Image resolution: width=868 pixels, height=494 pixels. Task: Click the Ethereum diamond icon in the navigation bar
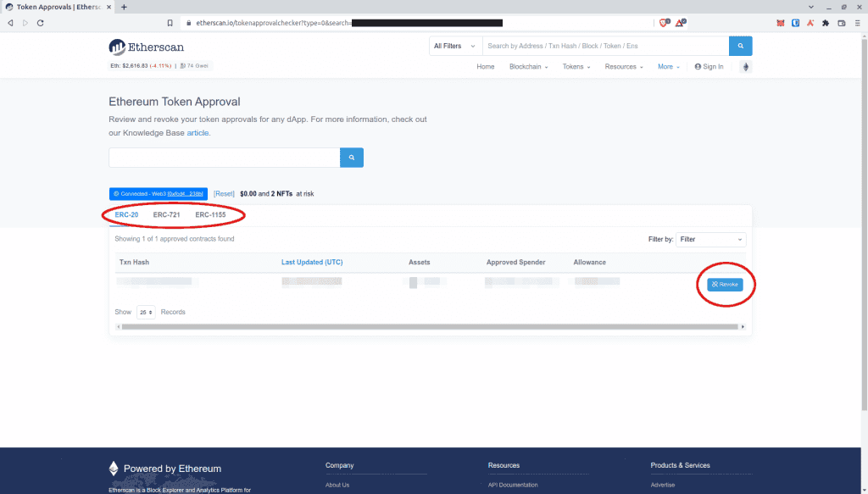coord(745,66)
